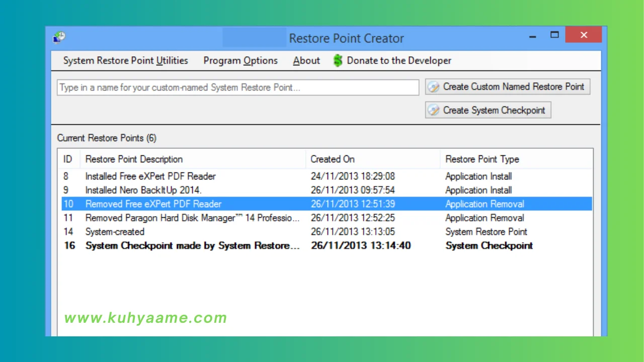
Task: Sort by Restore Point Type column header
Action: pos(516,159)
